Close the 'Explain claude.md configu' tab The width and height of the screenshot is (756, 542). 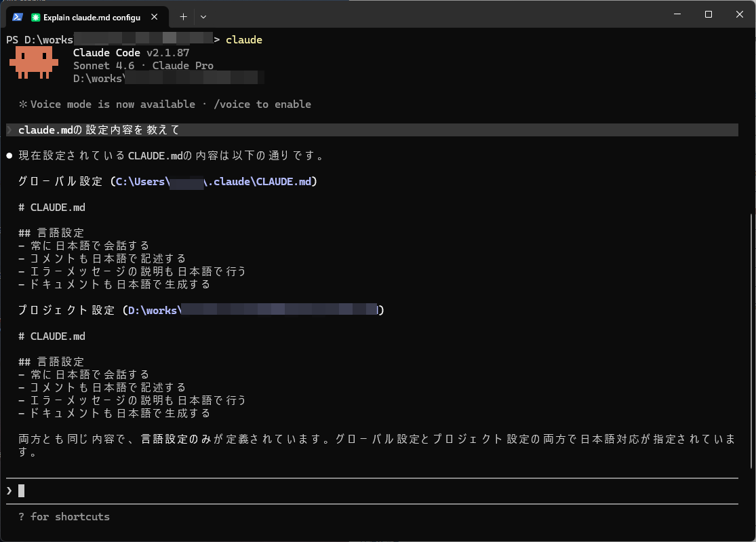(155, 17)
